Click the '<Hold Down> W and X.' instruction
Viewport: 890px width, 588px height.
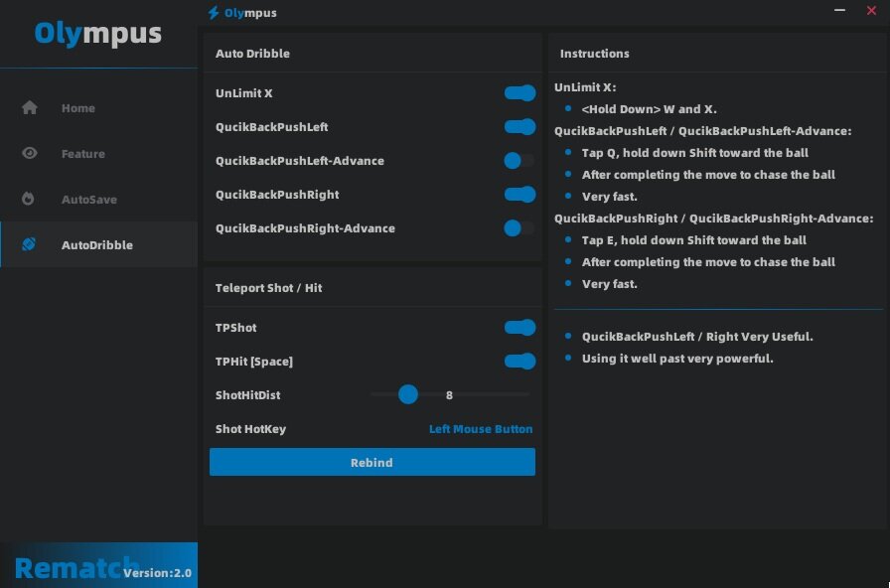[649, 109]
